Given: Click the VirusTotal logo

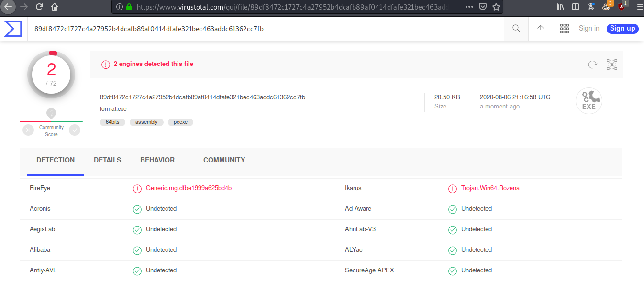Looking at the screenshot, I should (13, 29).
